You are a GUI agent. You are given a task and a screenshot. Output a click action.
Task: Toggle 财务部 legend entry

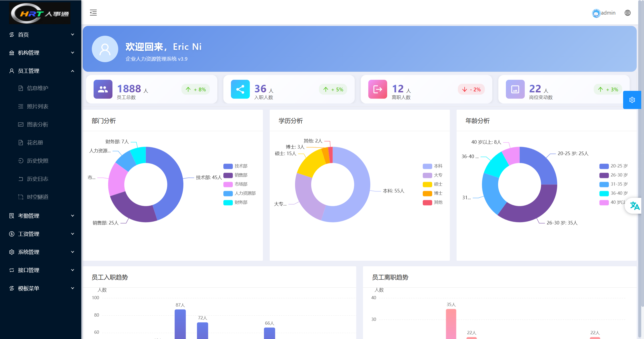point(235,202)
